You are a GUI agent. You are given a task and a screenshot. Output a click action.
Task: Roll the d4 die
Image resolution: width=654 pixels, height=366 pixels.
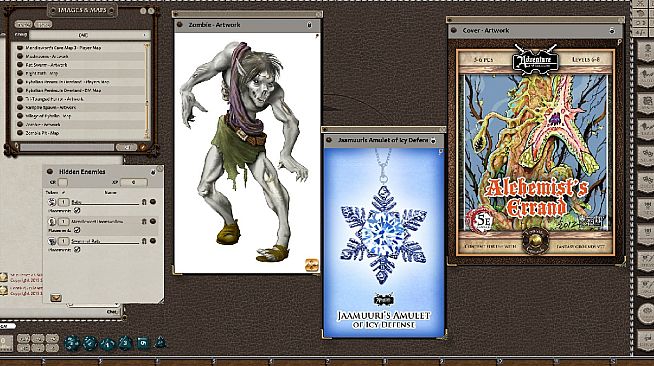160,343
